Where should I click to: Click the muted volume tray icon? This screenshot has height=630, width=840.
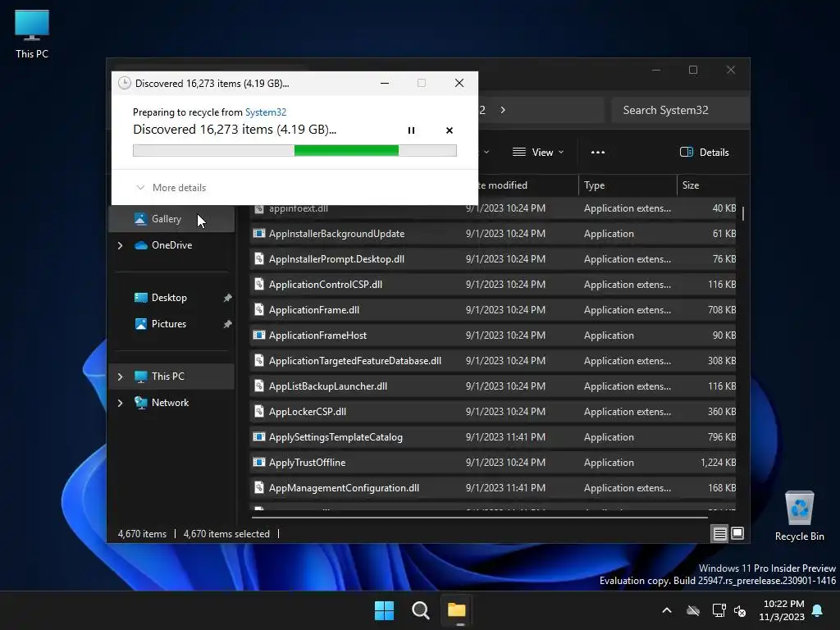[740, 610]
